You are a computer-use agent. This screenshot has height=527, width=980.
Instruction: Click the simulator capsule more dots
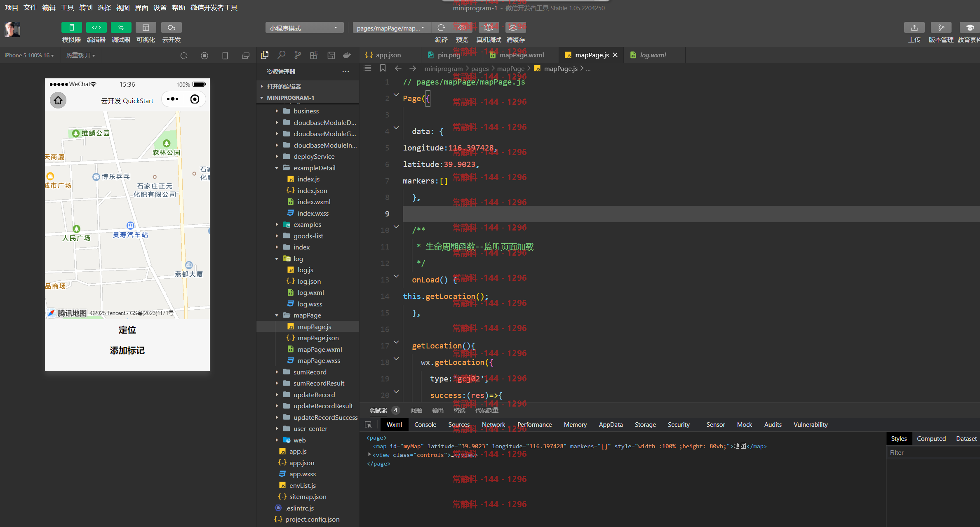(x=172, y=99)
